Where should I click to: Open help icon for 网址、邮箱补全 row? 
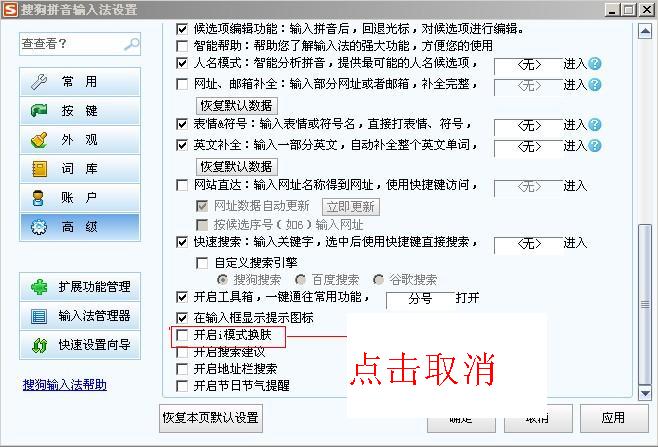click(x=595, y=85)
